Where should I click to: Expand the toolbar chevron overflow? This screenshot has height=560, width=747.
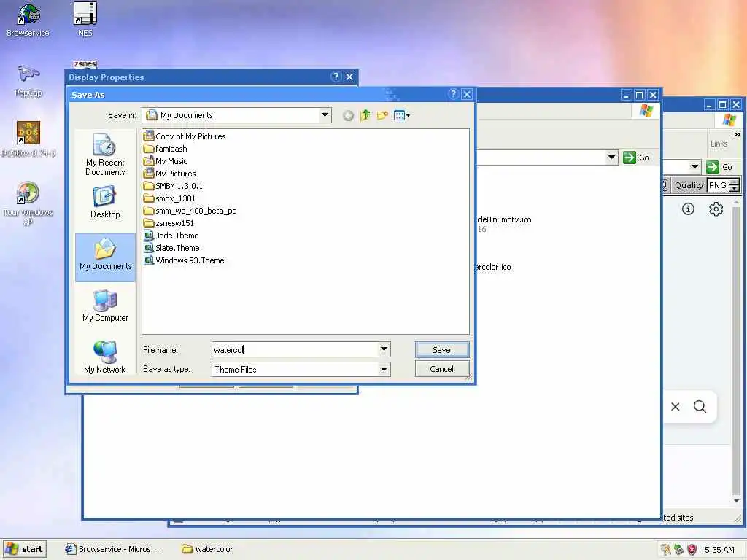737,135
